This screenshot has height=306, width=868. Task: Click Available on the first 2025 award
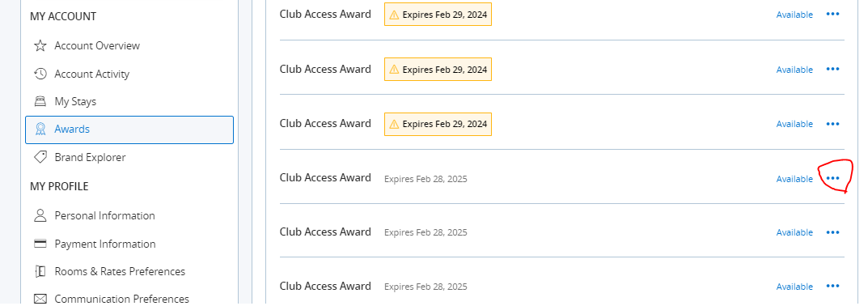click(794, 179)
